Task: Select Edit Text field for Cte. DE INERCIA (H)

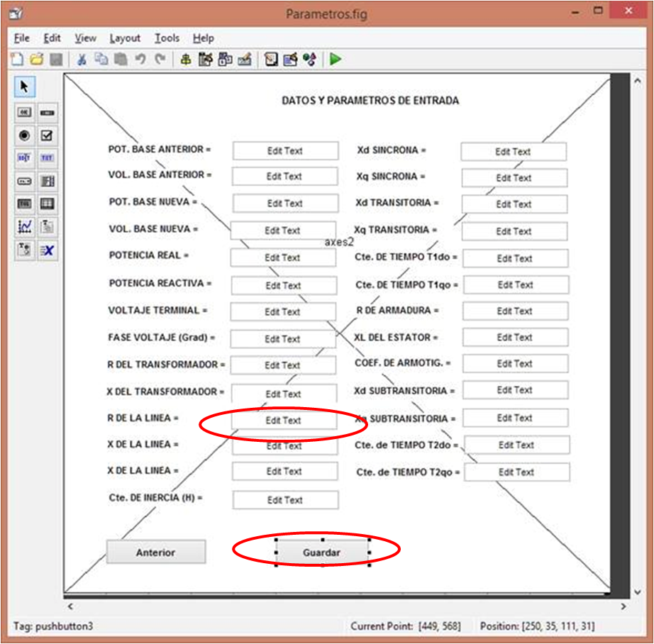Action: pos(285,500)
